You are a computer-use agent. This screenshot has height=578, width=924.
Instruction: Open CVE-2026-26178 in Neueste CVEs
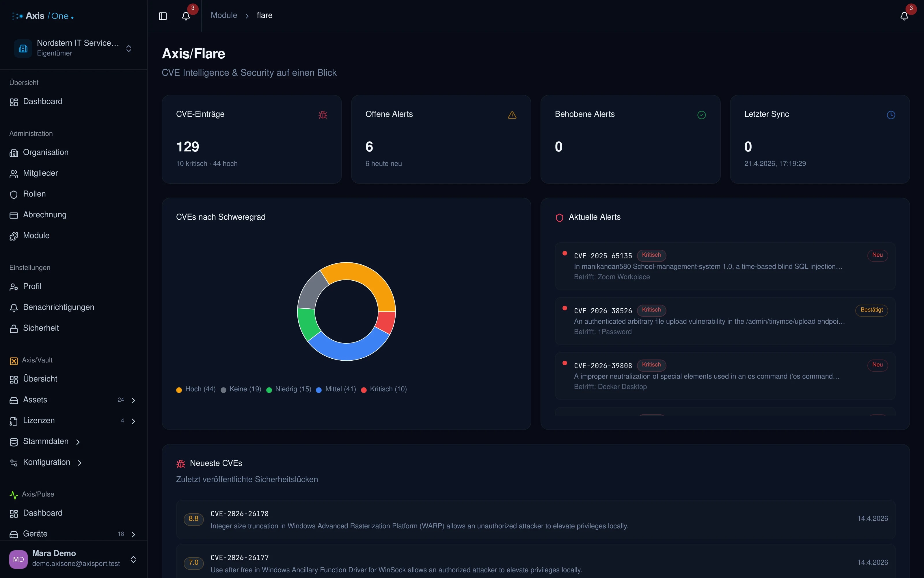535,520
